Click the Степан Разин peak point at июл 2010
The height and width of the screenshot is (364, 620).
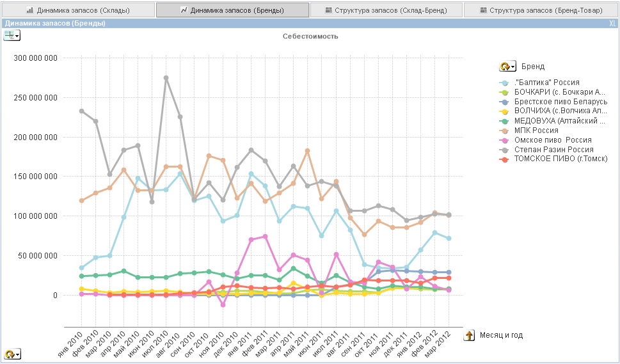[166, 78]
